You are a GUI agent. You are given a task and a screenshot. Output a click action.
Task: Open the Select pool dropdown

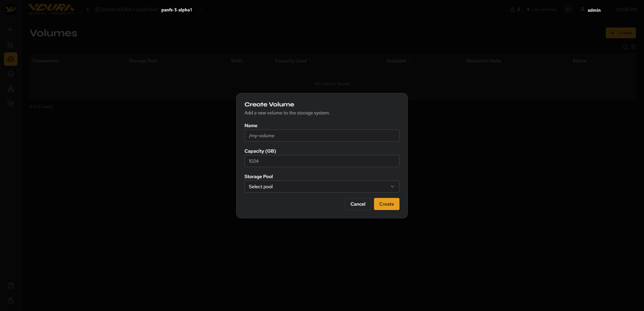pyautogui.click(x=322, y=187)
